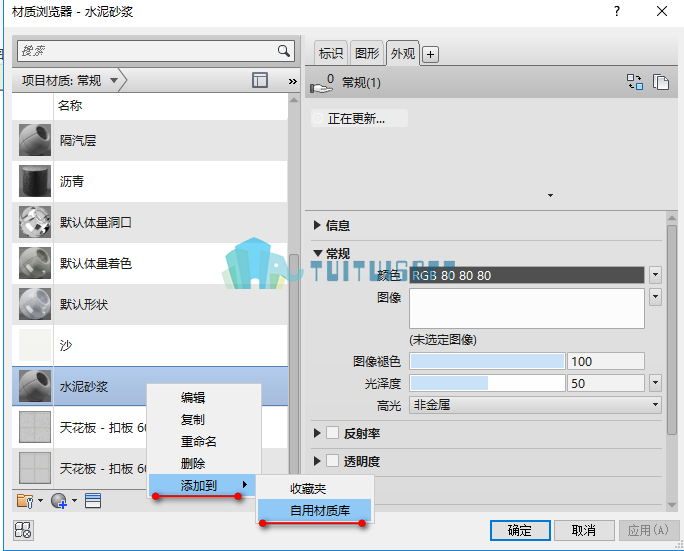Click the 名称 column header
Viewport: 684px width, 551px height.
170,106
